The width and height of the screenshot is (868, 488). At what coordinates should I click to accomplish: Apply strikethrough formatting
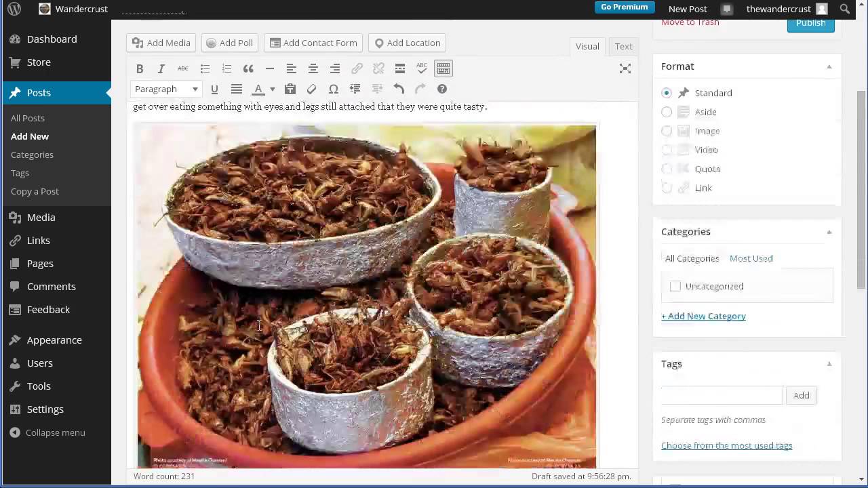(x=183, y=68)
